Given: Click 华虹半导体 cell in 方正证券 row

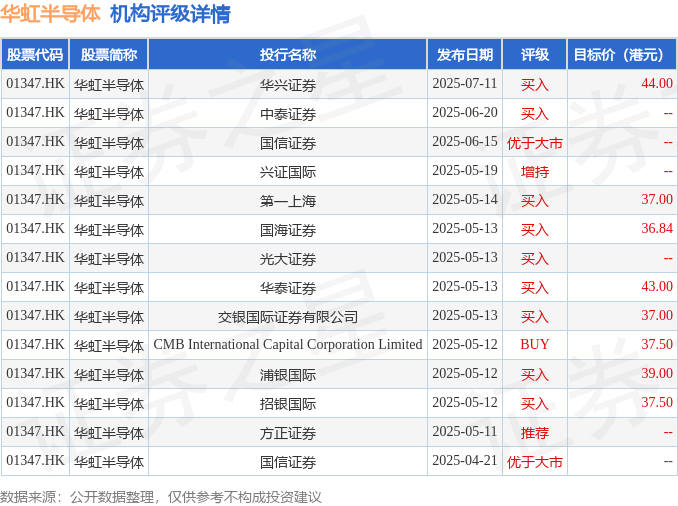Looking at the screenshot, I should [x=109, y=432].
